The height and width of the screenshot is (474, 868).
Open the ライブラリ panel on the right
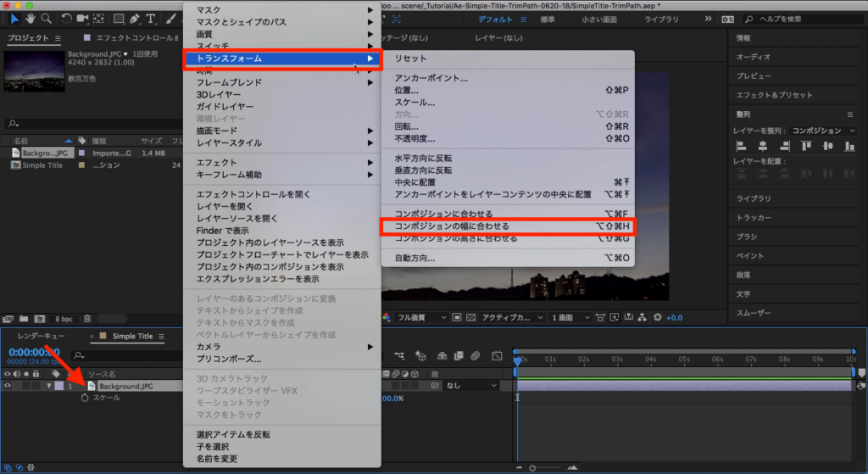[754, 198]
